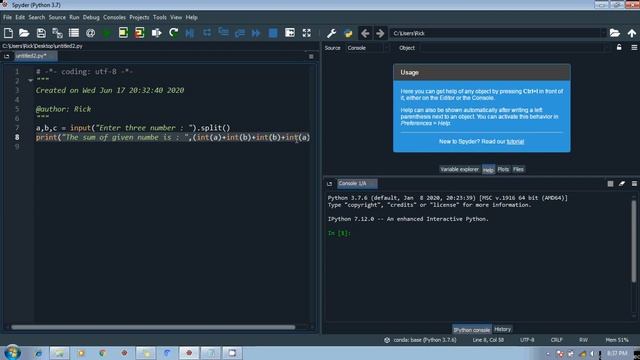Click the Help Object input field

coord(515,48)
